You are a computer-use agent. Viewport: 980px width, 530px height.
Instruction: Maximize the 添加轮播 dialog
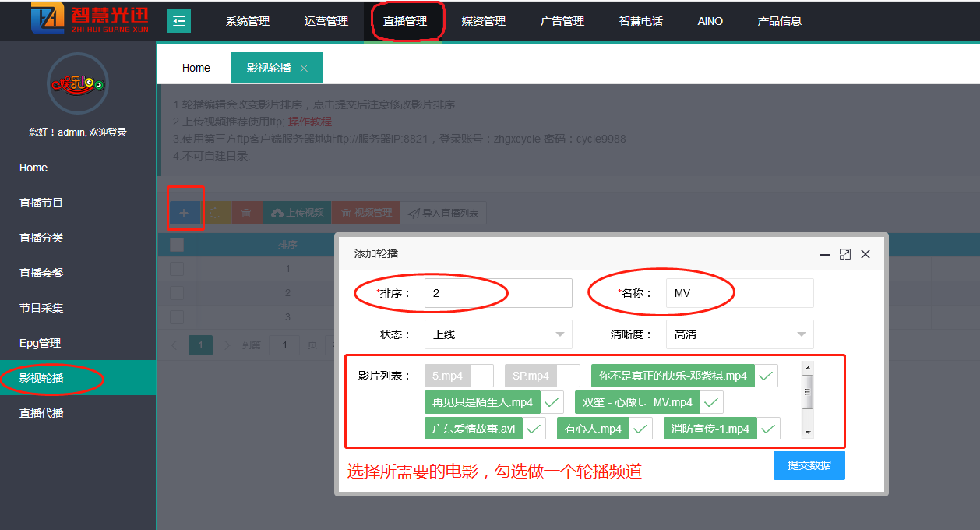click(844, 254)
